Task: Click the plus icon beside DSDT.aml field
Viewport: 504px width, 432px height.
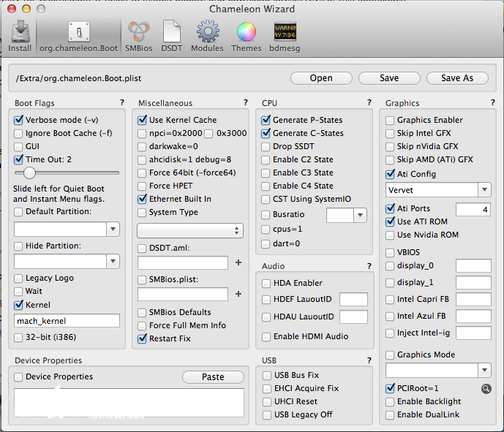Action: coord(238,262)
